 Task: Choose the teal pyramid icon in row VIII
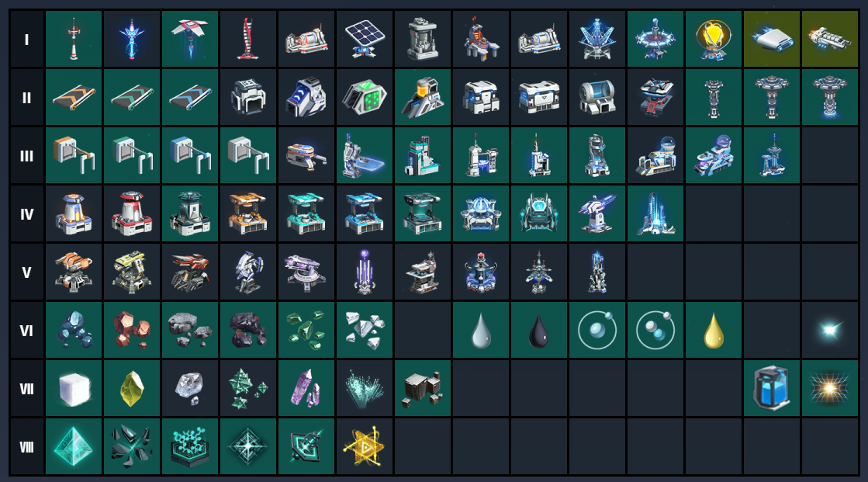(x=74, y=446)
